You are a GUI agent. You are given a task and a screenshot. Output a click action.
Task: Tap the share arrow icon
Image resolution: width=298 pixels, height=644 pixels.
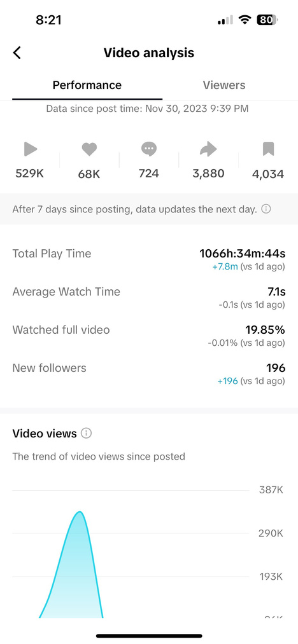(x=208, y=149)
